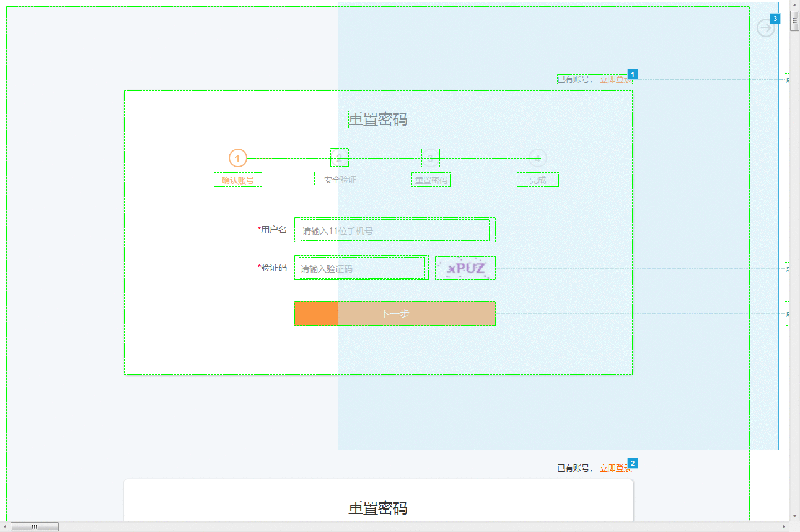
Task: Click the vertical scrollbar up arrow
Action: (794, 6)
